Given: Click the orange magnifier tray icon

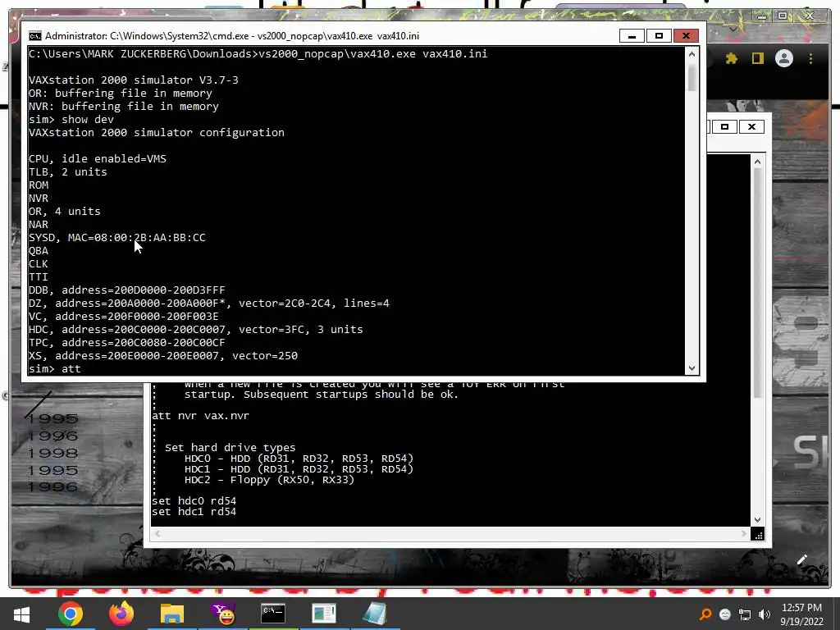Looking at the screenshot, I should [x=705, y=614].
